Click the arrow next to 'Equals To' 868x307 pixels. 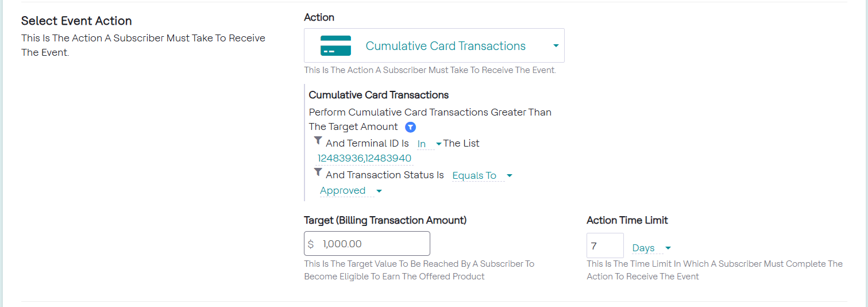tap(509, 175)
